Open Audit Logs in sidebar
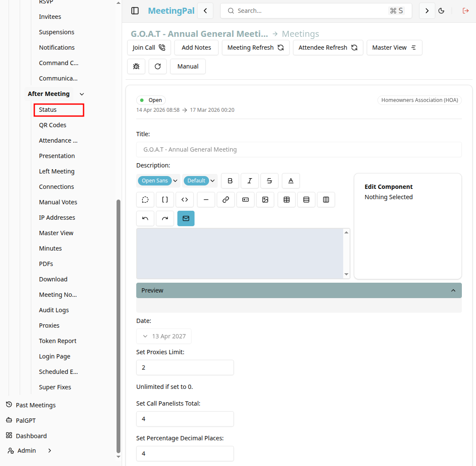The width and height of the screenshot is (476, 466). [x=54, y=310]
